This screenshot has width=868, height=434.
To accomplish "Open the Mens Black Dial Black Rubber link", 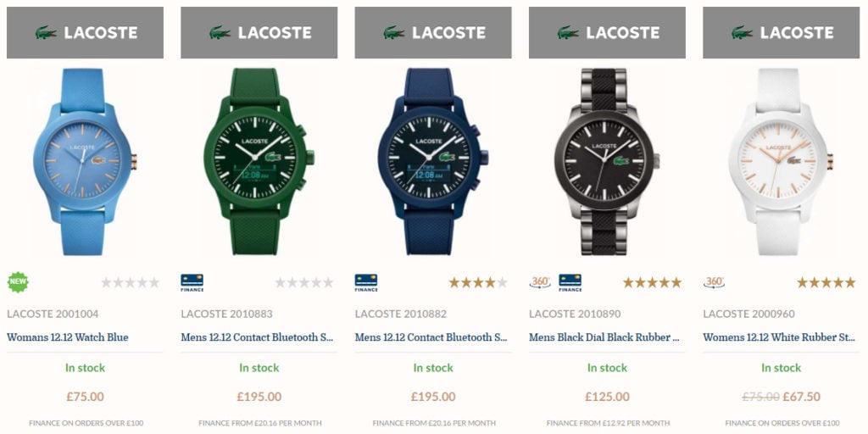I will point(605,337).
